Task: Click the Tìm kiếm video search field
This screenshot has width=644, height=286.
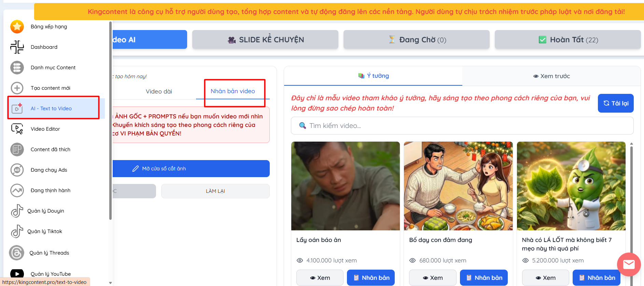Action: pyautogui.click(x=462, y=126)
